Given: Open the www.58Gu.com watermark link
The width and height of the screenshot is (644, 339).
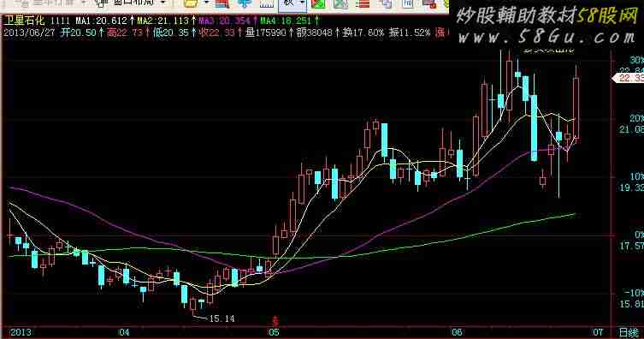Looking at the screenshot, I should [x=547, y=38].
